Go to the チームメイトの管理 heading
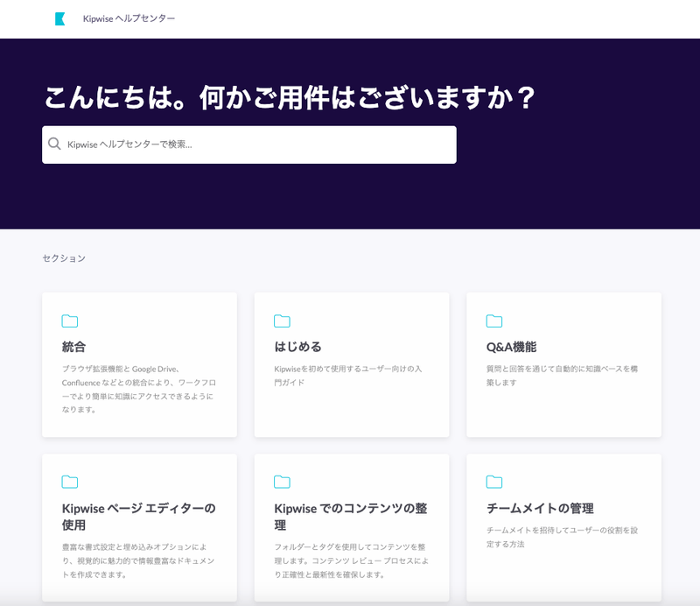This screenshot has width=700, height=606. (540, 508)
